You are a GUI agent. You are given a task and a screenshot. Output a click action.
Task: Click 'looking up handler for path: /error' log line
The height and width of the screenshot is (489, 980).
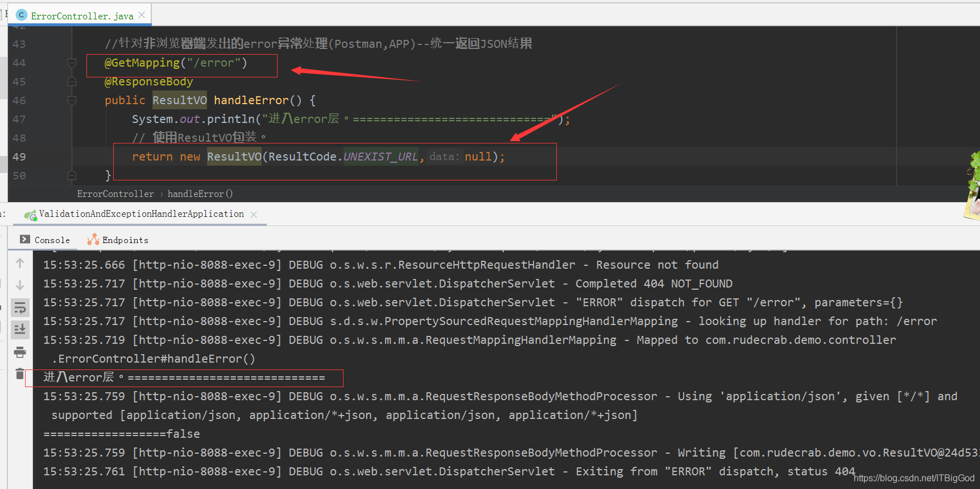(490, 321)
